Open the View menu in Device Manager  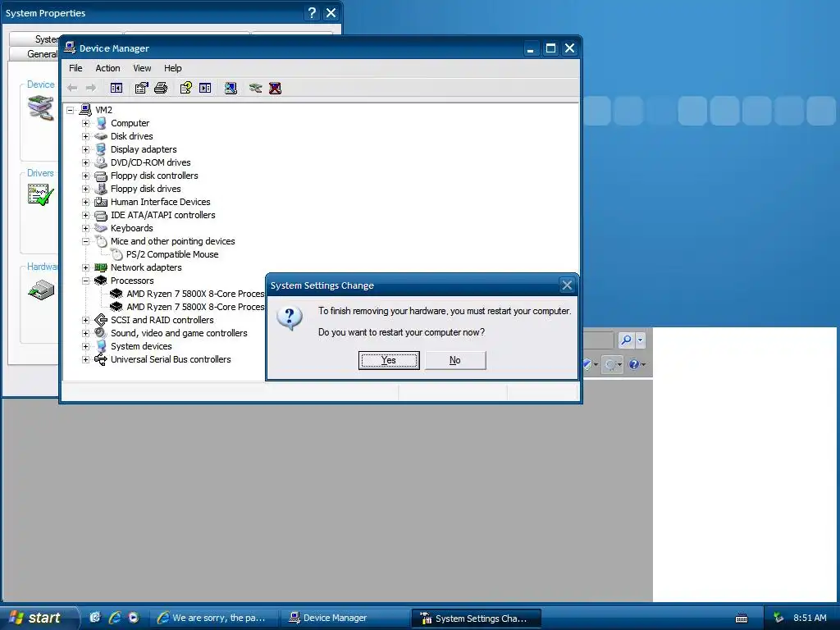142,68
